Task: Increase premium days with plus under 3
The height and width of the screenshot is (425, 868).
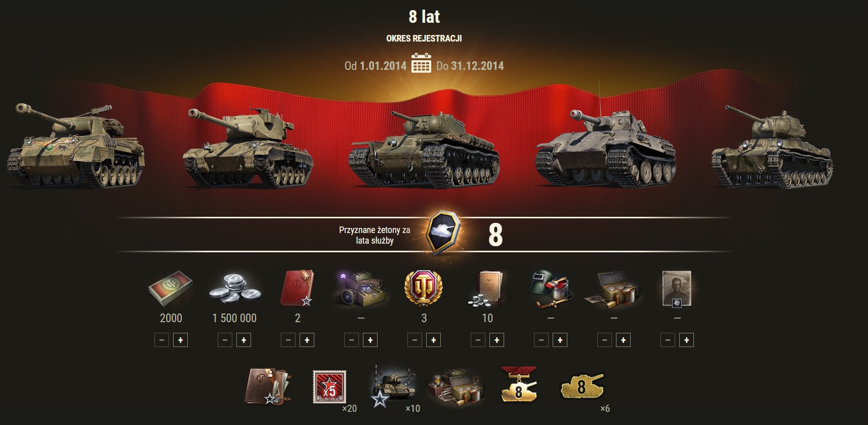Action: (x=434, y=340)
